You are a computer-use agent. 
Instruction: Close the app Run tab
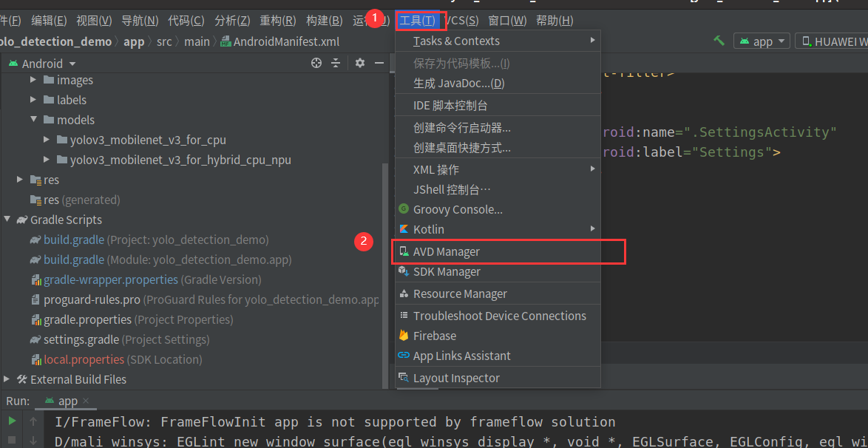point(85,401)
